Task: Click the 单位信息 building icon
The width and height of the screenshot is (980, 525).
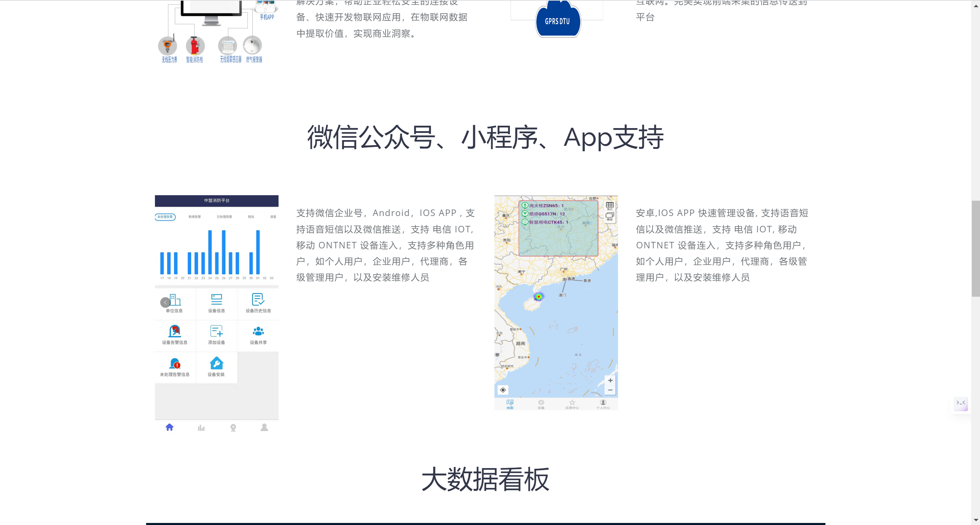Action: tap(175, 299)
